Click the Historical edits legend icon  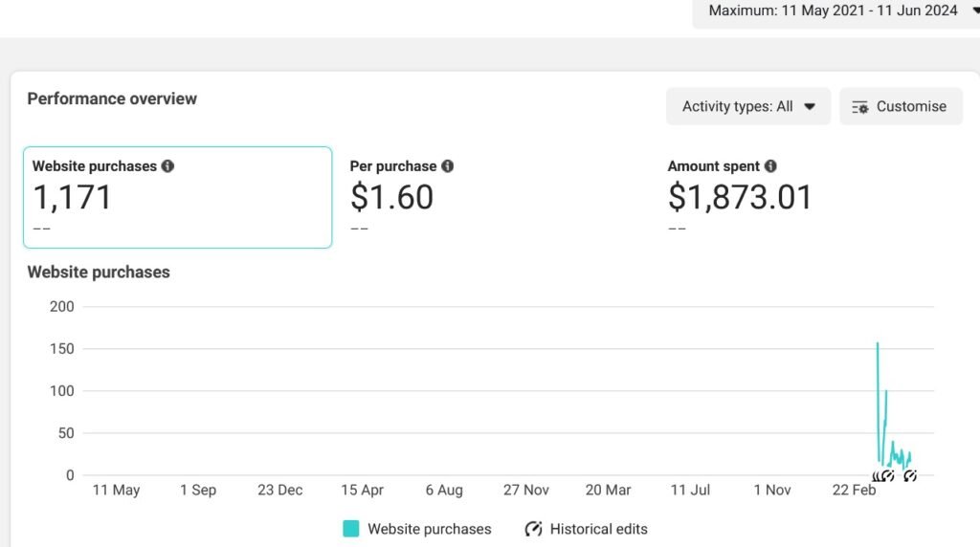coord(534,529)
